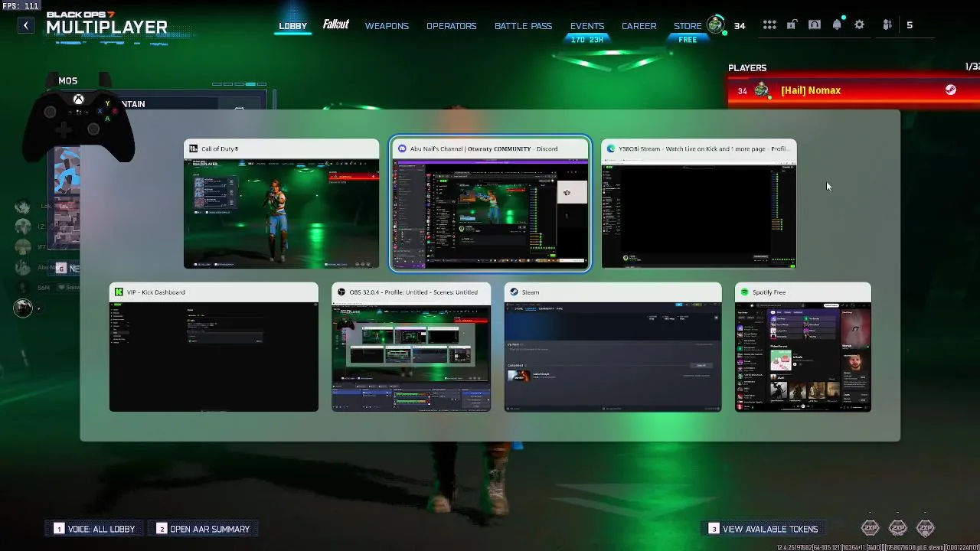The image size is (980, 551).
Task: Click the friends count '5'
Action: pos(910,25)
